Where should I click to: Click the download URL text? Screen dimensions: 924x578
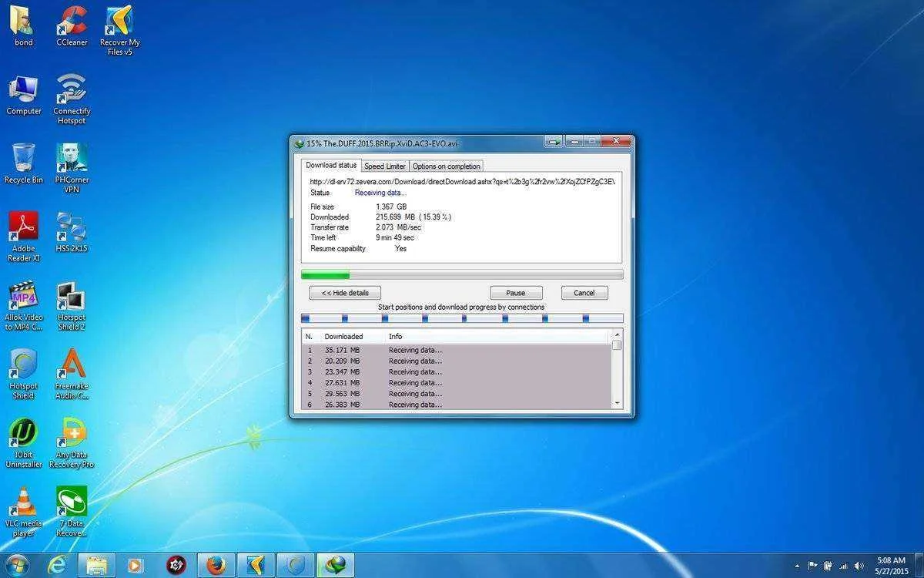[462, 182]
